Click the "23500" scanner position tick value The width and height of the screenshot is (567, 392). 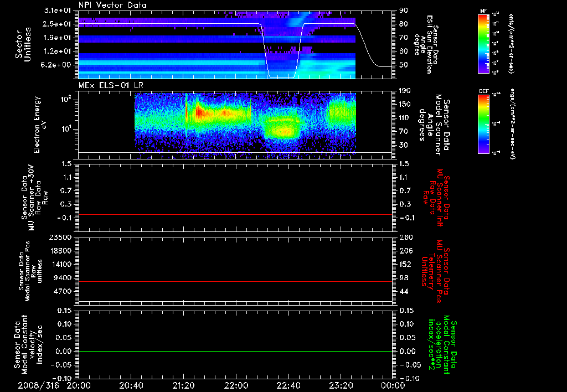tap(60, 238)
